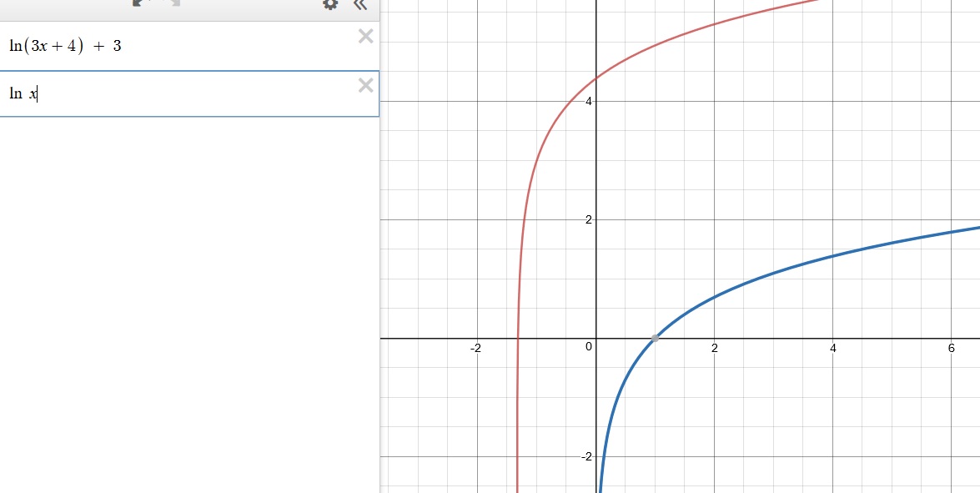Click where red curve crosses the y-axis
Viewport: 980px width, 493px height.
(x=596, y=78)
